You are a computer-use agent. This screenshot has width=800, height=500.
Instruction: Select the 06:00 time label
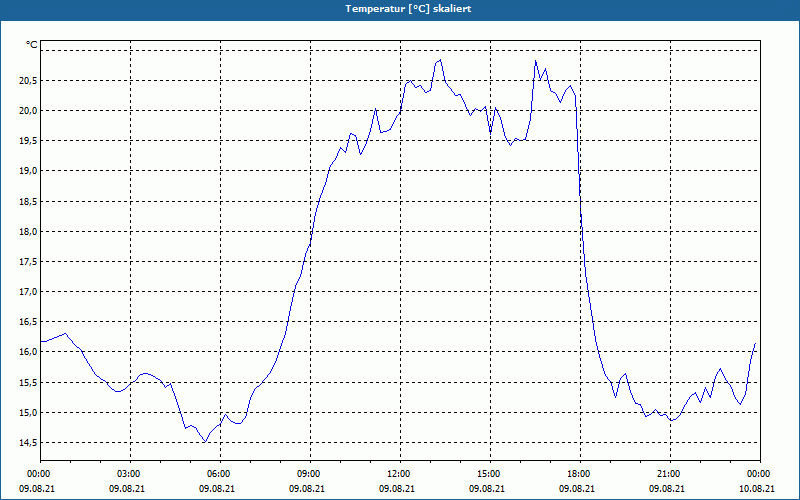pos(217,474)
